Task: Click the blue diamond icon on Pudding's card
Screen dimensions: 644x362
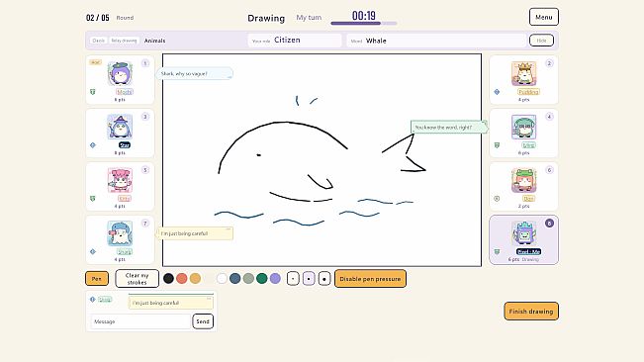Action: tap(497, 92)
